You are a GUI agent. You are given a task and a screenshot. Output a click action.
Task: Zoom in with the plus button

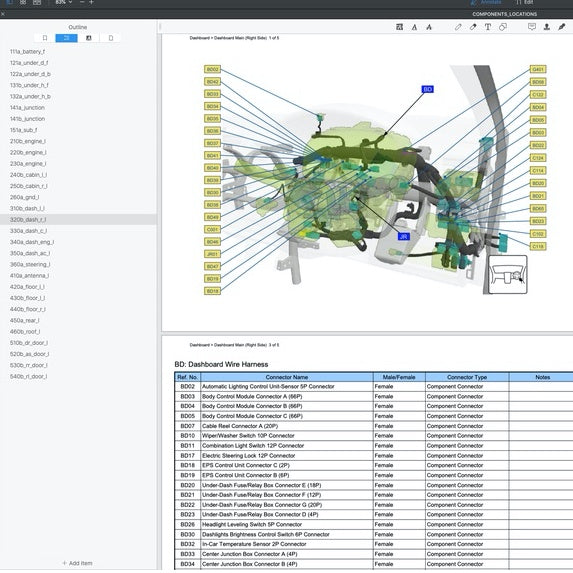point(91,2)
